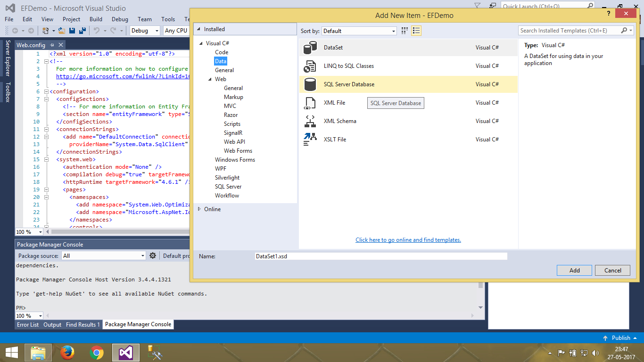Image resolution: width=644 pixels, height=362 pixels.
Task: Choose the SQL Server Database template icon
Action: click(x=310, y=84)
